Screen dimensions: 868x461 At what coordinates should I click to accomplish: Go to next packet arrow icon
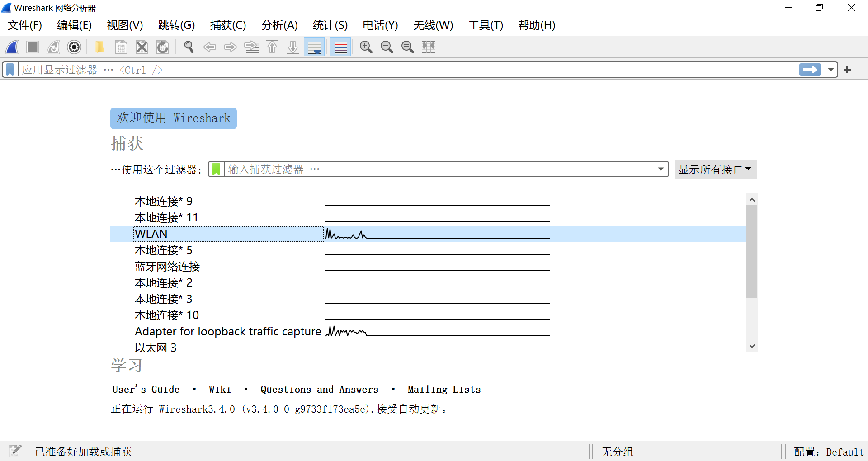click(231, 47)
